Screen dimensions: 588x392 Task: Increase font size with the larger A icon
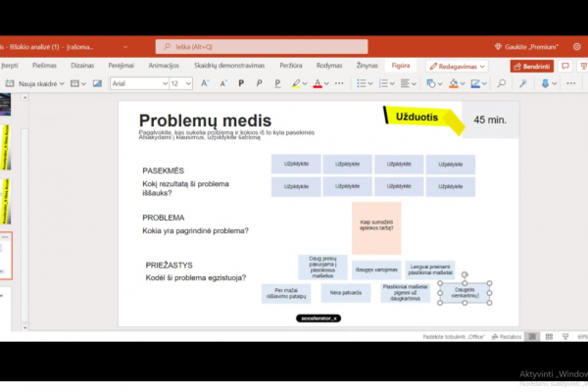205,83
